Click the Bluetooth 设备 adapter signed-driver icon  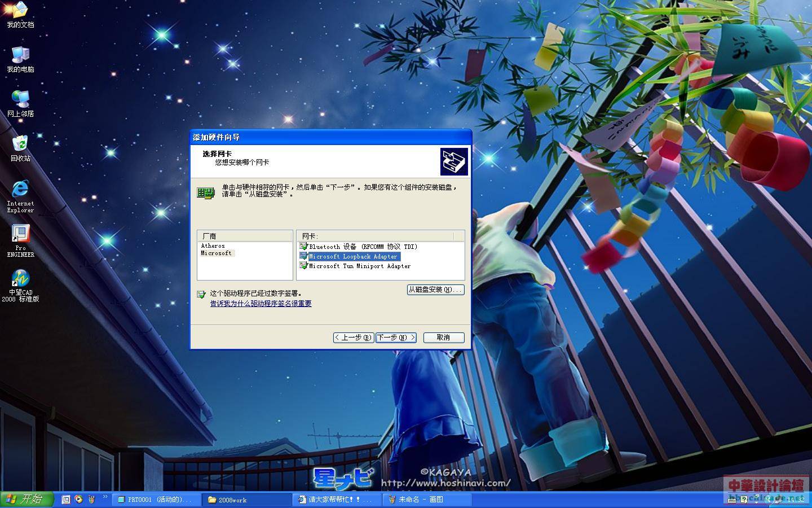[303, 247]
